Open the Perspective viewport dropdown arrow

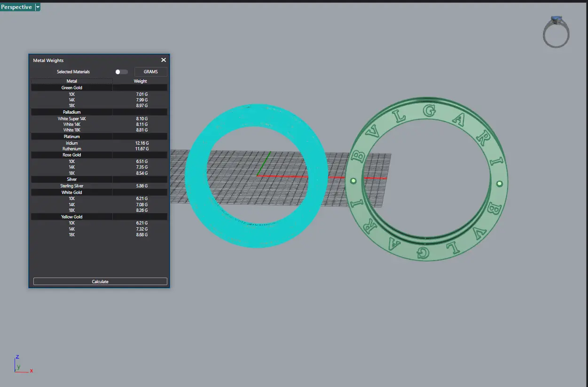pos(38,7)
